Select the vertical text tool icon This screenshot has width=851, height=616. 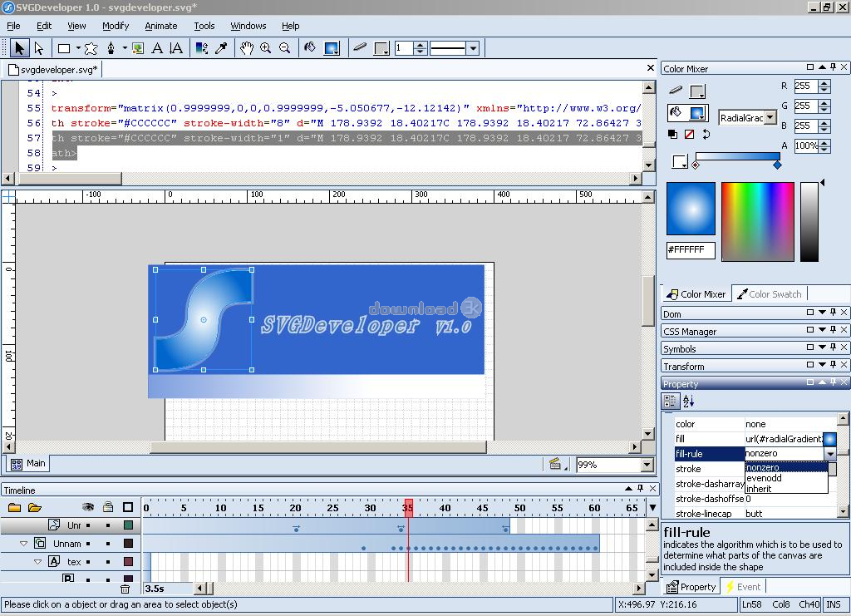pyautogui.click(x=176, y=48)
